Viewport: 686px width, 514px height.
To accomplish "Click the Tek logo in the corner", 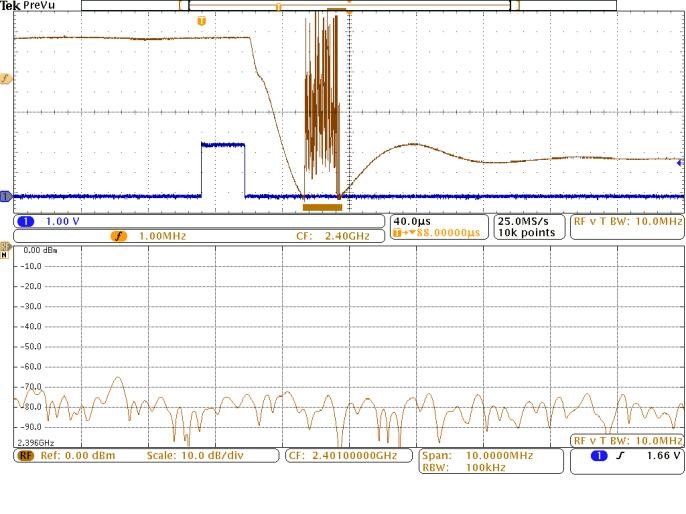I will (10, 5).
